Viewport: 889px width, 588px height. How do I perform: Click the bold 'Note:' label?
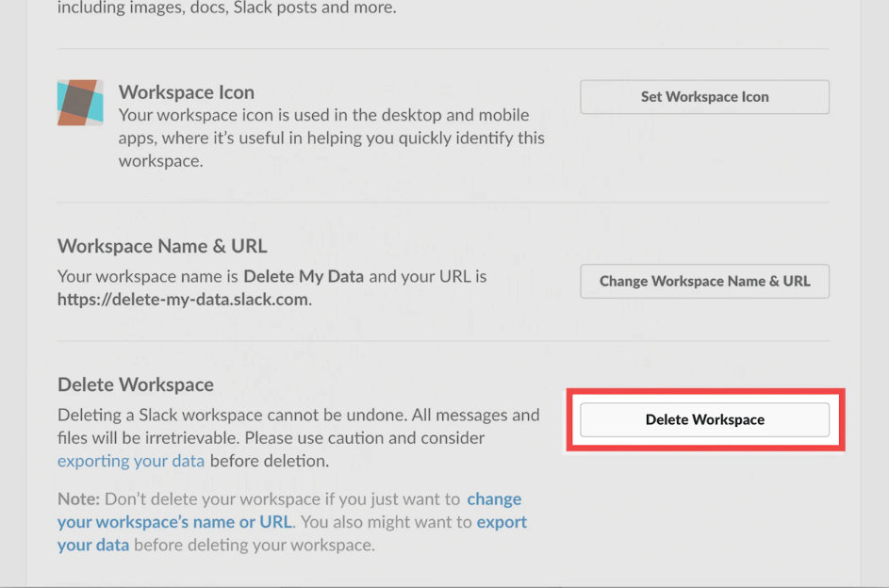pyautogui.click(x=78, y=499)
